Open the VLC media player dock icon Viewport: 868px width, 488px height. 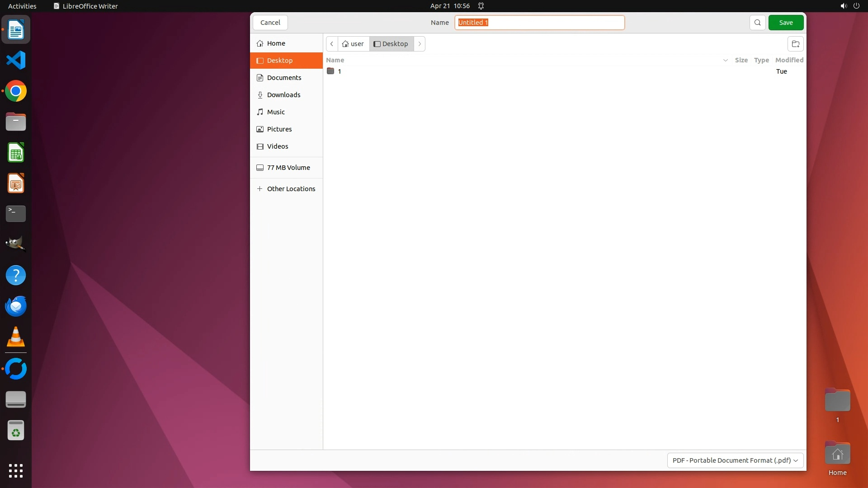[x=16, y=337]
